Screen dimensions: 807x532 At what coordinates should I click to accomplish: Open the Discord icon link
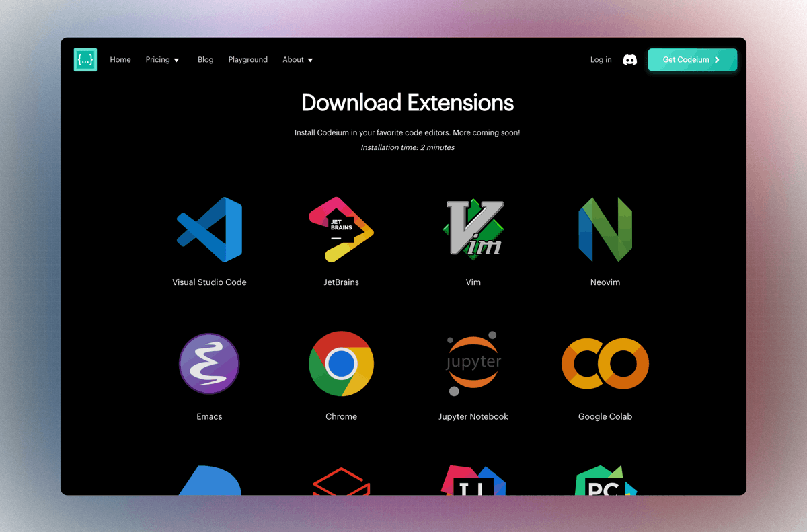click(629, 60)
